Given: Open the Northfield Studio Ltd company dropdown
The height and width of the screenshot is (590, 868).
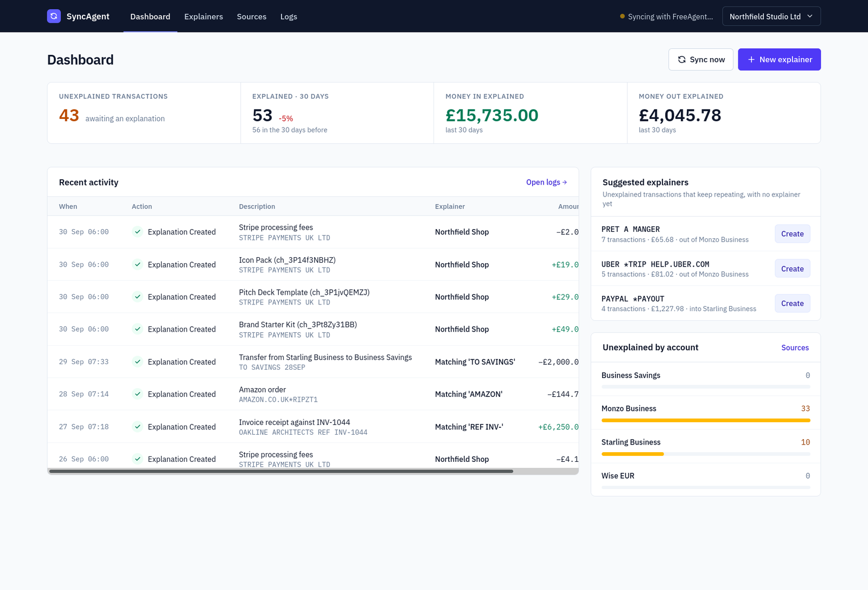Looking at the screenshot, I should tap(771, 16).
